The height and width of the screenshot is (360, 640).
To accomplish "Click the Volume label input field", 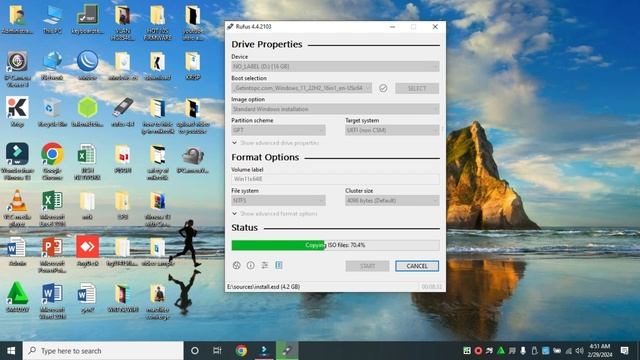I will point(335,179).
